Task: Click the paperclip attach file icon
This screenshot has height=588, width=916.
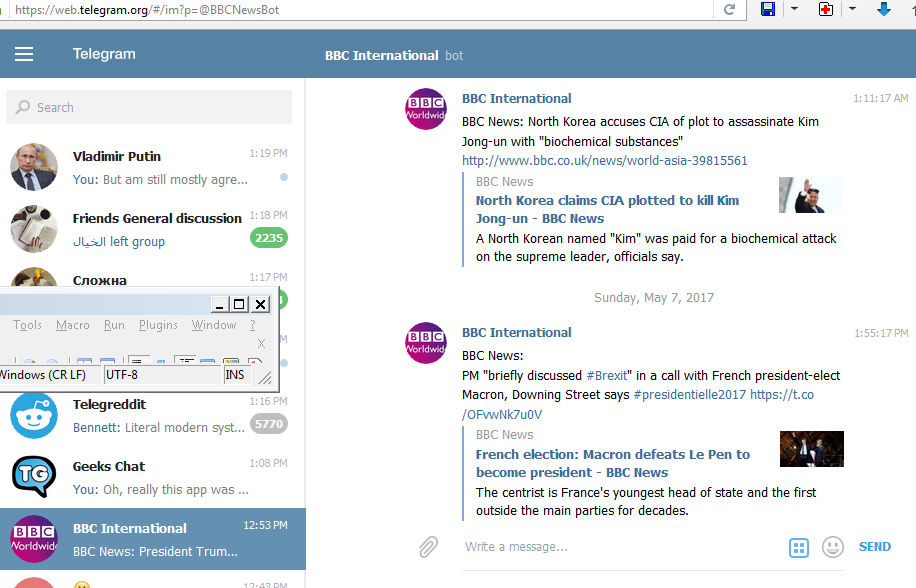Action: click(x=428, y=547)
